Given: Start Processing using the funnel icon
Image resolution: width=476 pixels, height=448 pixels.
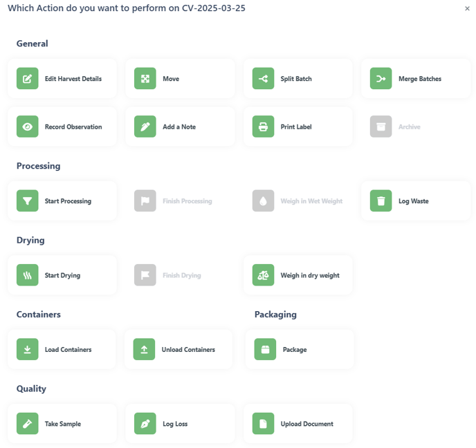Looking at the screenshot, I should tap(27, 200).
